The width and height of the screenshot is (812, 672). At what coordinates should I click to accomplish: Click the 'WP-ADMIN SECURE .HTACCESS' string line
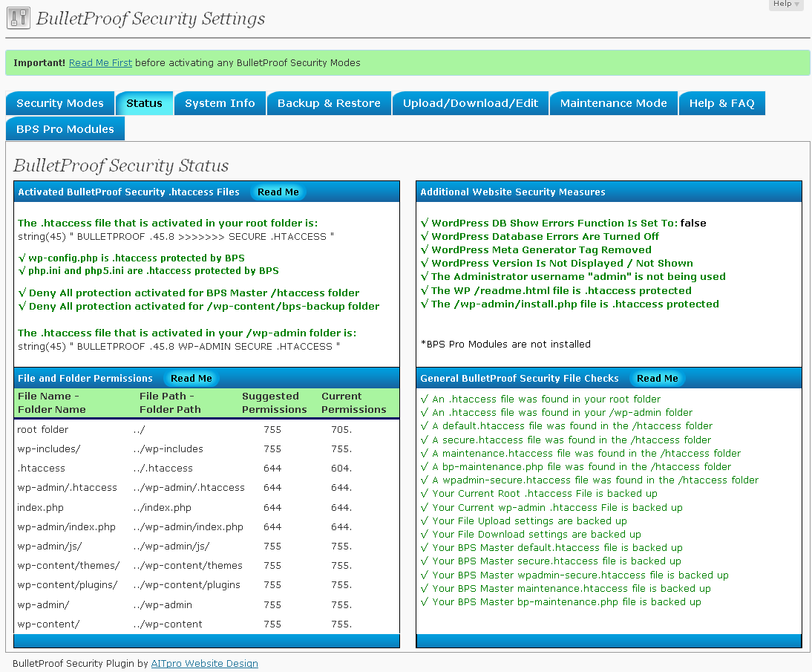[179, 346]
